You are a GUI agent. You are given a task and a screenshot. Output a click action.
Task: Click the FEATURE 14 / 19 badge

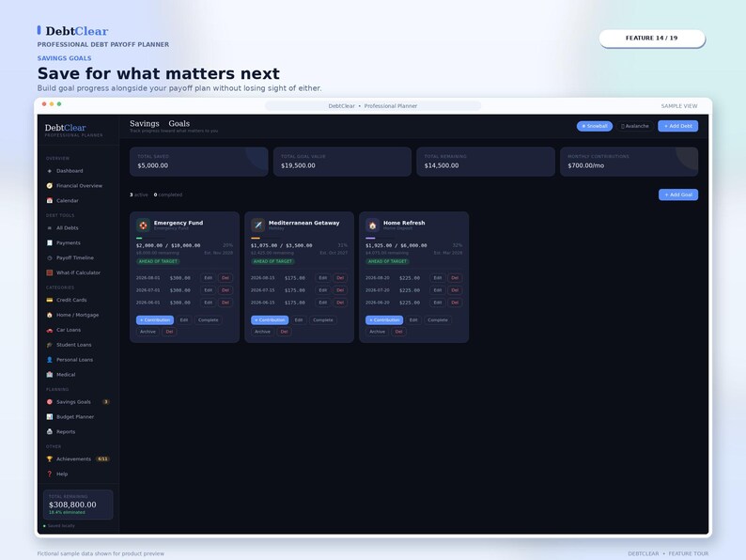(652, 39)
